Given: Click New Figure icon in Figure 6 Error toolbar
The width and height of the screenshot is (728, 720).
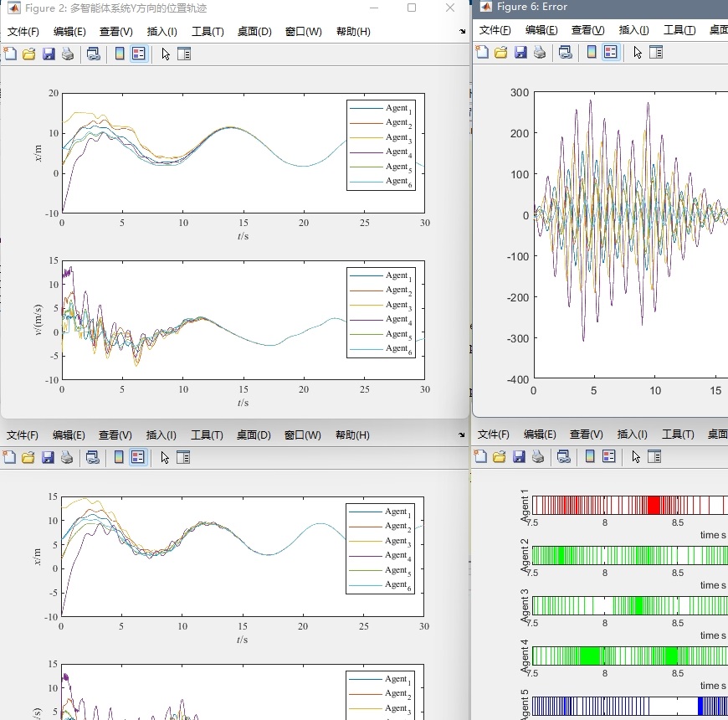Looking at the screenshot, I should click(x=482, y=52).
